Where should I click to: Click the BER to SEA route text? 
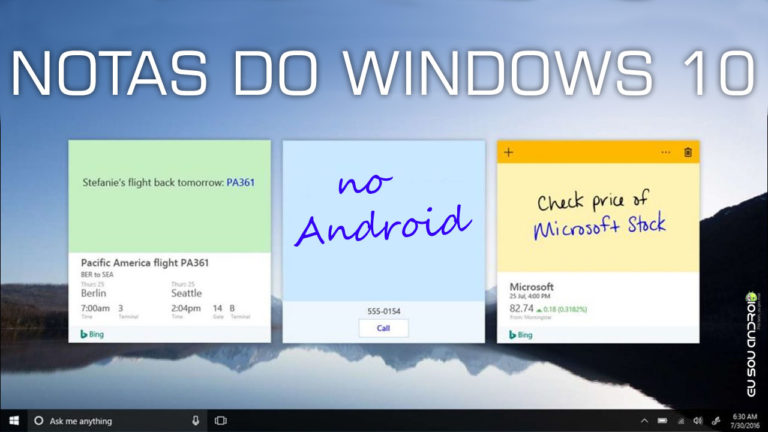click(x=97, y=274)
